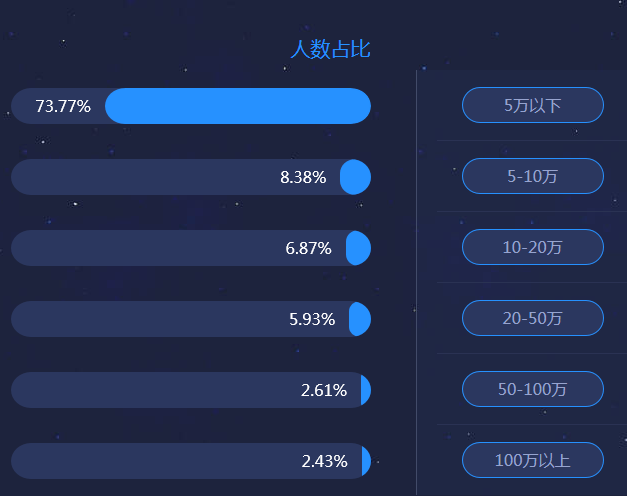Click the 人数占比 chart title
The image size is (627, 496).
[x=330, y=49]
